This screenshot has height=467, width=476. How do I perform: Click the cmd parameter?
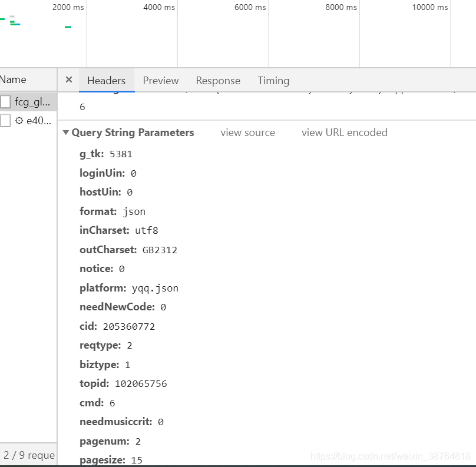point(97,403)
